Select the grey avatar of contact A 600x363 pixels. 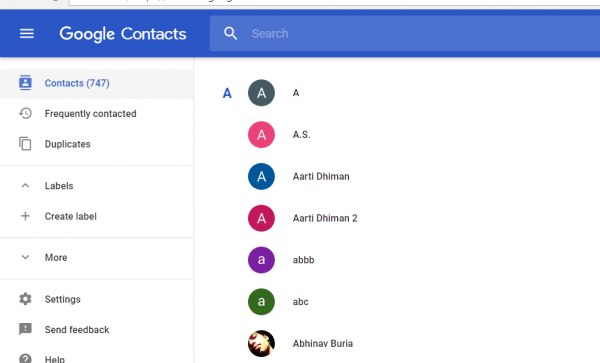[x=261, y=93]
